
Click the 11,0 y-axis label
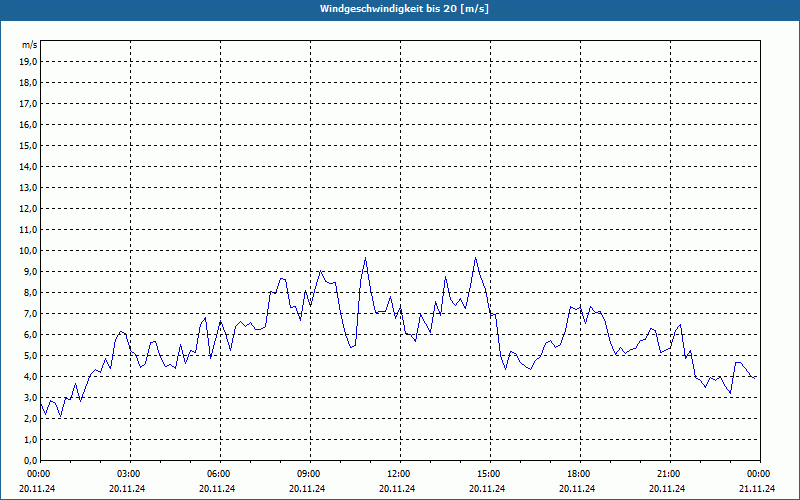[29, 230]
